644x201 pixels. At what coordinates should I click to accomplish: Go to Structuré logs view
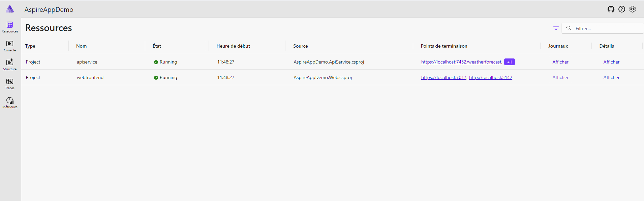coord(10,65)
